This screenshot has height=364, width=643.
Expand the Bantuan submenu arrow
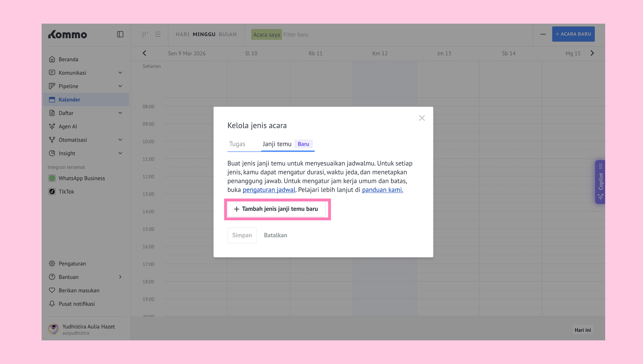[120, 277]
